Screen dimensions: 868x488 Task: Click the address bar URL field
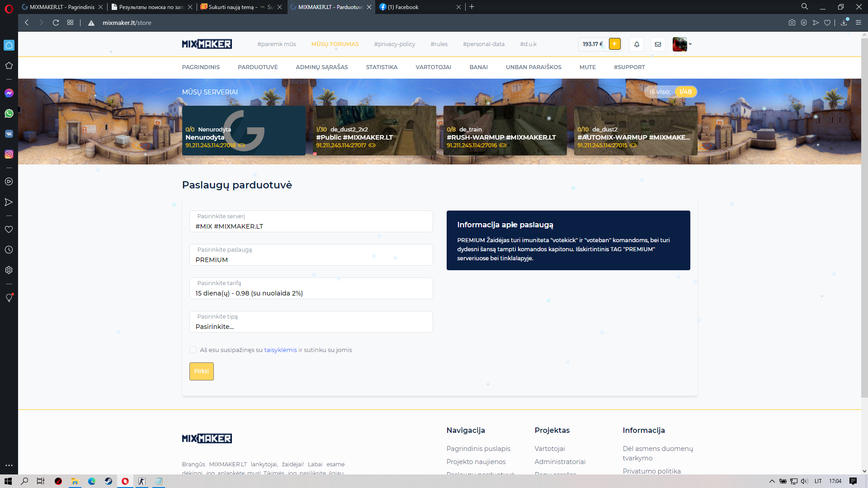[127, 23]
